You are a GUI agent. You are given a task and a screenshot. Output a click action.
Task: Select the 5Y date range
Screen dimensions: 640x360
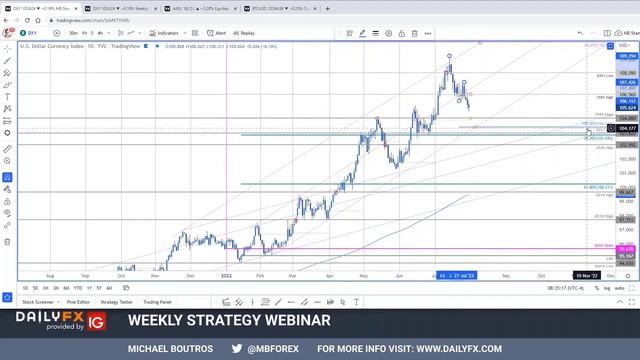coord(99,288)
